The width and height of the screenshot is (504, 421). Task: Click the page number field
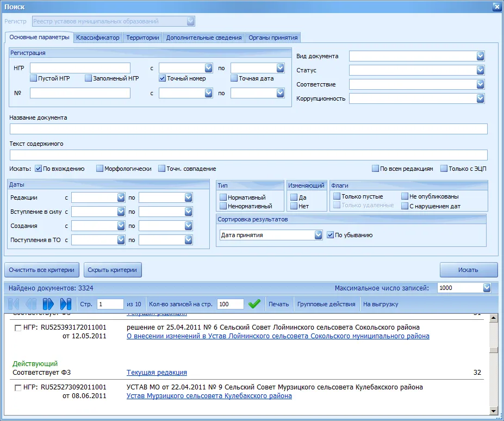(110, 304)
